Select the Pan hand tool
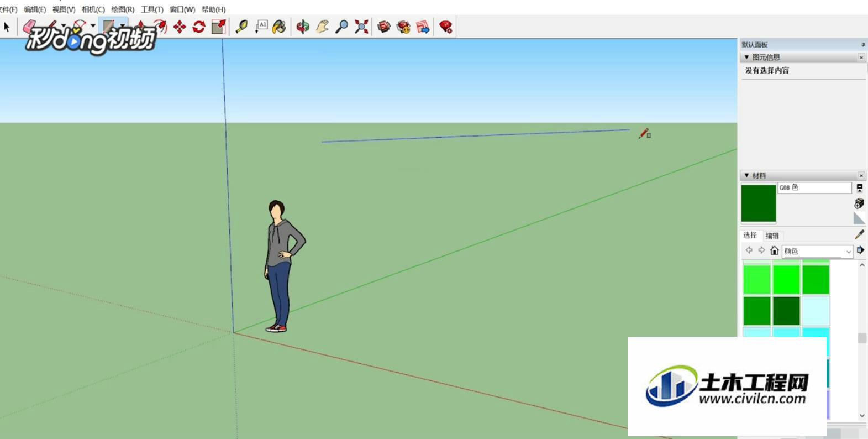Viewport: 868px width, 439px height. click(322, 27)
